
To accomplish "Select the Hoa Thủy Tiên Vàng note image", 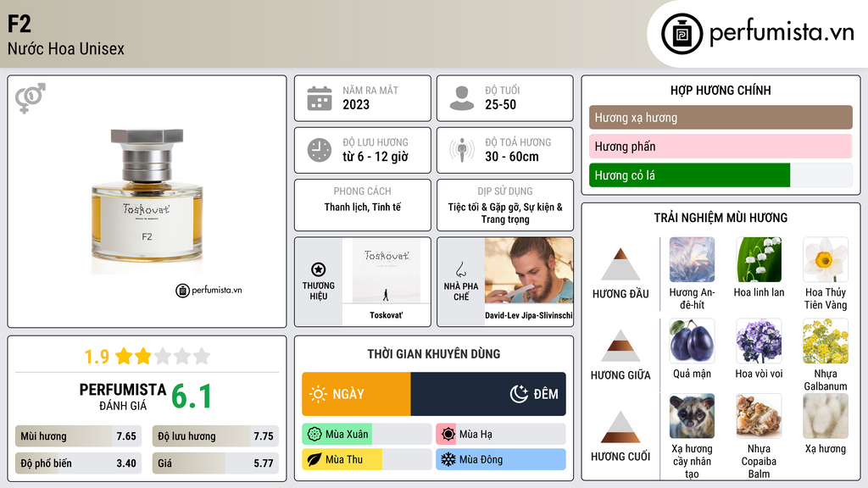I will pyautogui.click(x=826, y=259).
